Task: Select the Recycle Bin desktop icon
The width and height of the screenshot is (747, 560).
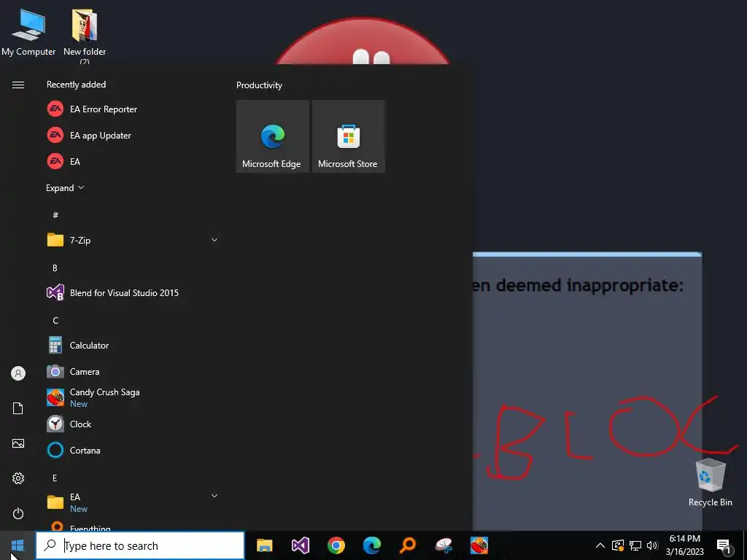Action: 711,482
